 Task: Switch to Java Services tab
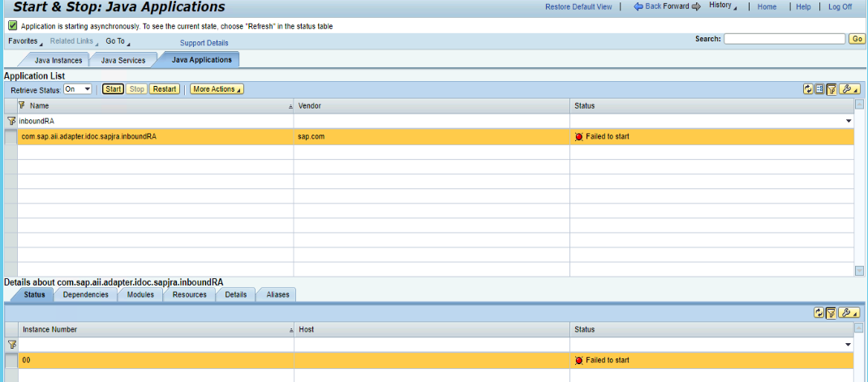tap(122, 60)
